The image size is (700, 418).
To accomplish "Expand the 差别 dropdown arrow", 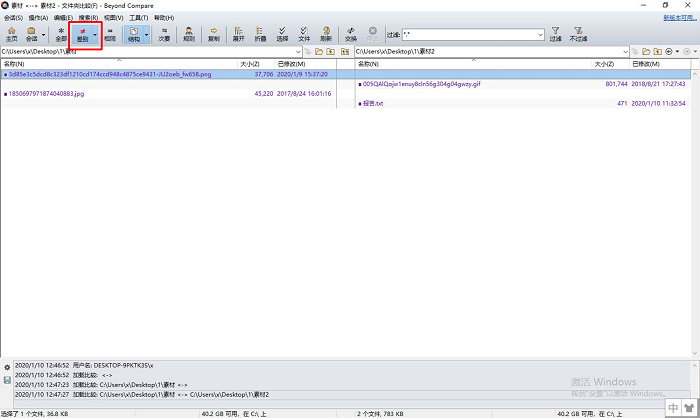I will tap(95, 34).
